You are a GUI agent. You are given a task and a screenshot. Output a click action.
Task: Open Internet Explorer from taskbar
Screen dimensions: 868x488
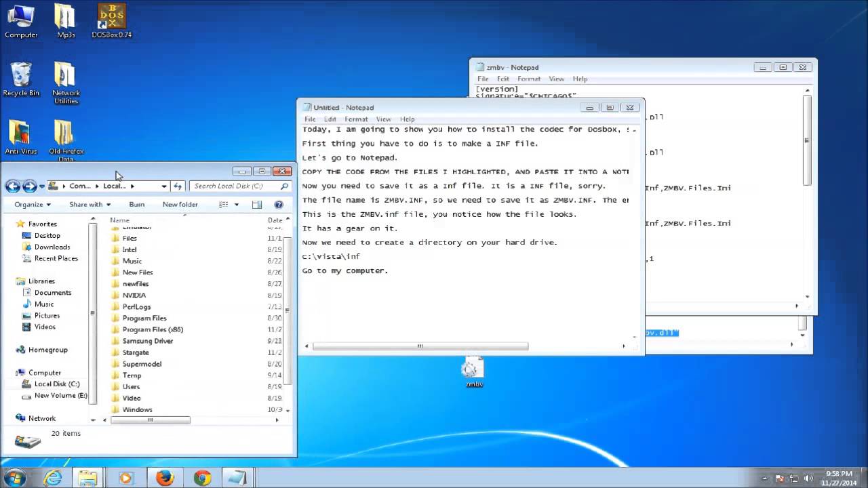tap(52, 478)
